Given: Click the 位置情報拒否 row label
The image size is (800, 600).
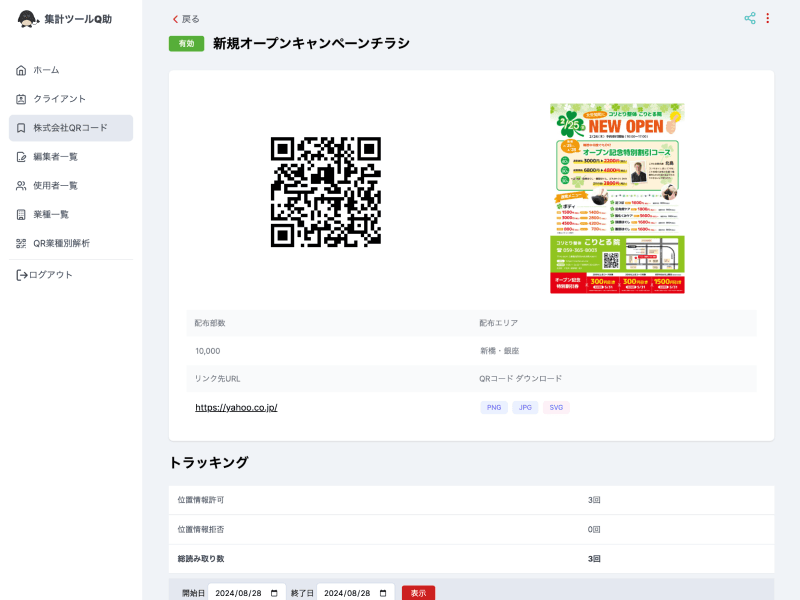Looking at the screenshot, I should 201,530.
